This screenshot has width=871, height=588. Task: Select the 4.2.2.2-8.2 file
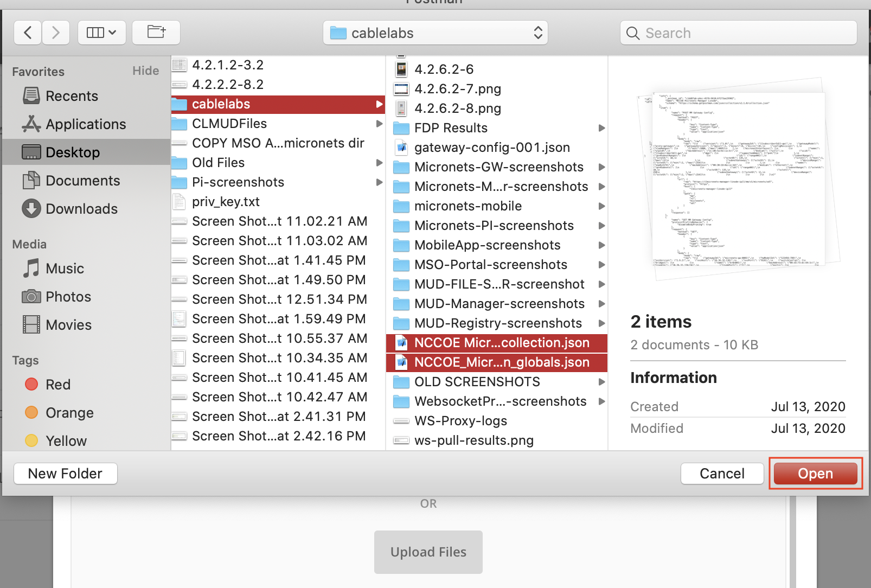tap(278, 85)
